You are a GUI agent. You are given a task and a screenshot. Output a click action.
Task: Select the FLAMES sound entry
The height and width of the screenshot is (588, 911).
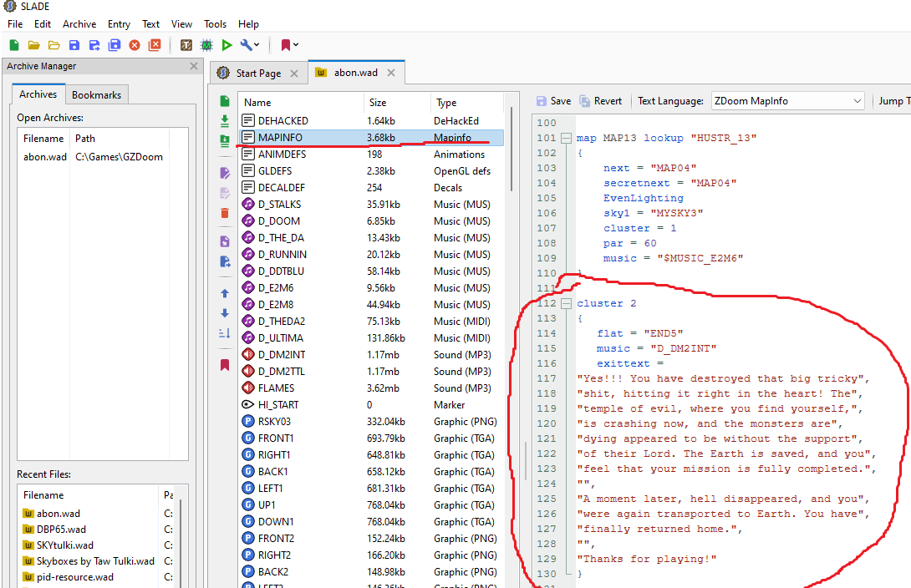click(276, 388)
